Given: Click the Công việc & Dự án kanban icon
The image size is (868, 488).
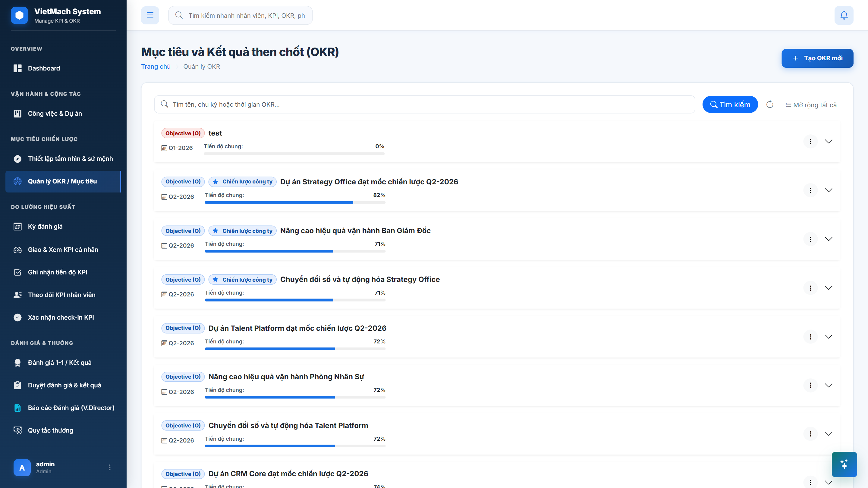Looking at the screenshot, I should click(x=17, y=114).
